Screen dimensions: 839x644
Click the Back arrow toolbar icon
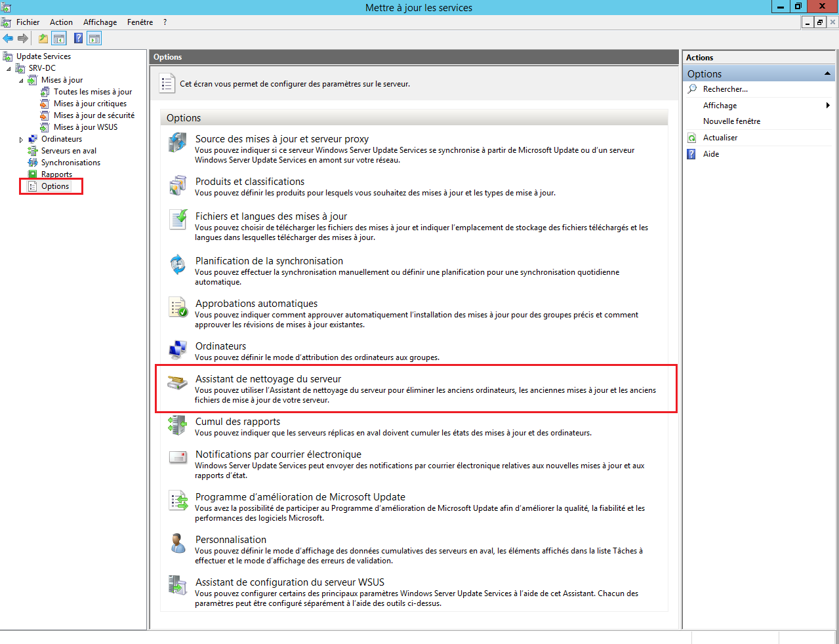8,39
